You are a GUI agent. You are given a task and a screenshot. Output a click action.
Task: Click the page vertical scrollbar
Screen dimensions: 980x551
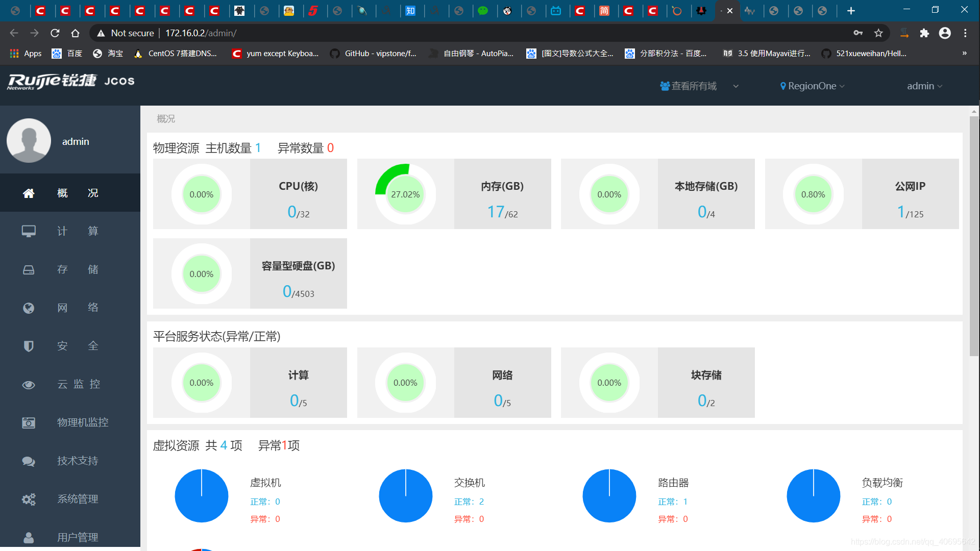click(974, 236)
